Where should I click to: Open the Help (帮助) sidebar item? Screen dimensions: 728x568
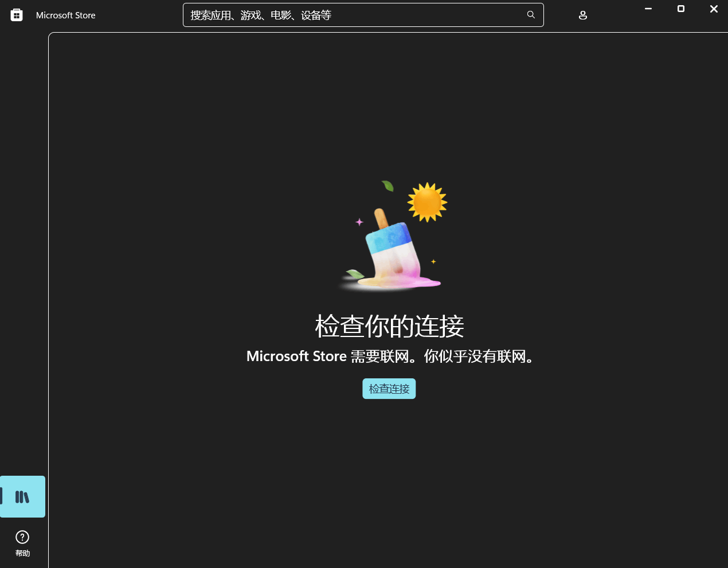(22, 543)
